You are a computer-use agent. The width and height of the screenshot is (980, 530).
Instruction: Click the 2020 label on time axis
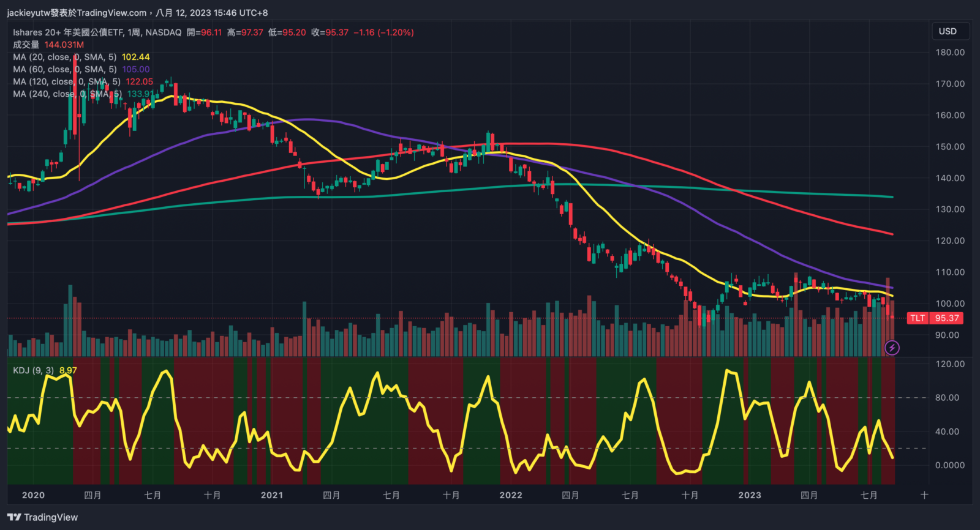[33, 495]
